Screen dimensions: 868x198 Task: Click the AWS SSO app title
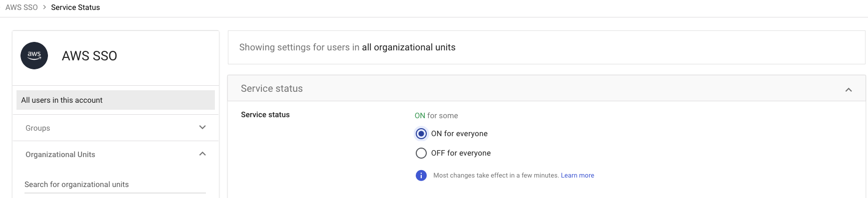(x=89, y=56)
